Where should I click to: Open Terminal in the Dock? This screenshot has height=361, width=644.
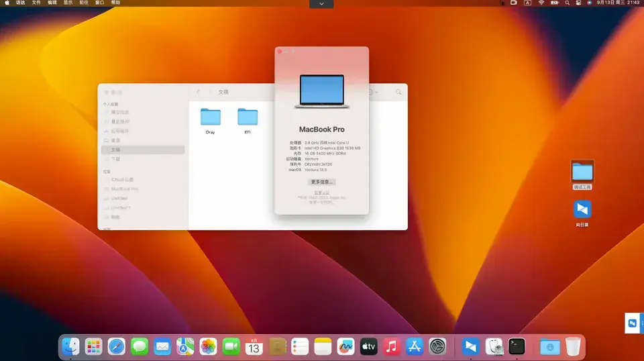[x=517, y=347]
